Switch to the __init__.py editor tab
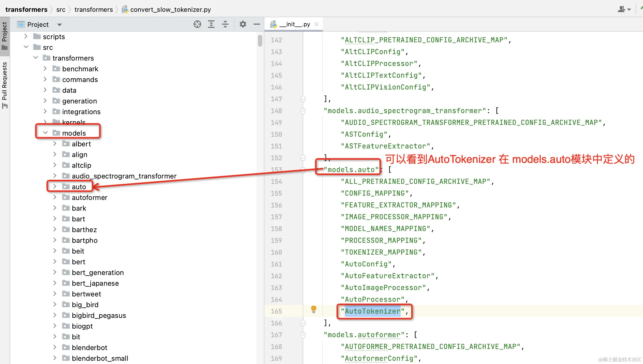The width and height of the screenshot is (643, 364). [294, 24]
